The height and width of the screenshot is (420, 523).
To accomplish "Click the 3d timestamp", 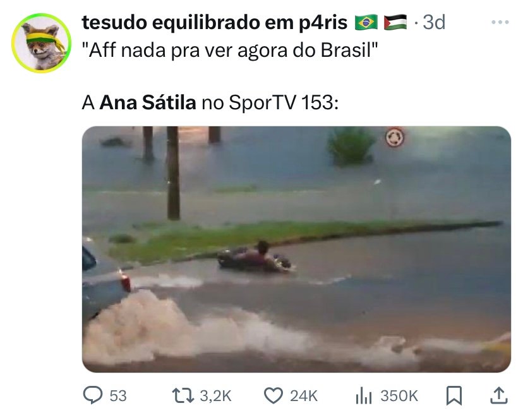I will (x=434, y=22).
